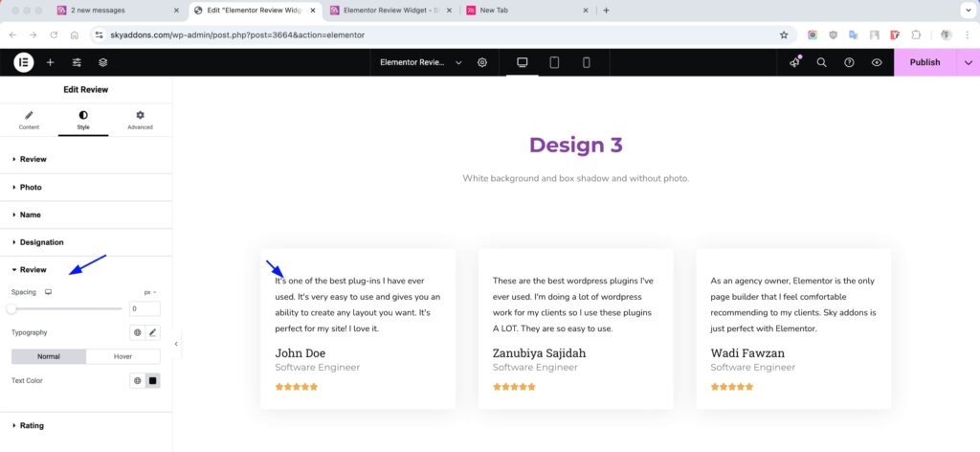View site information icon in address bar

99,35
